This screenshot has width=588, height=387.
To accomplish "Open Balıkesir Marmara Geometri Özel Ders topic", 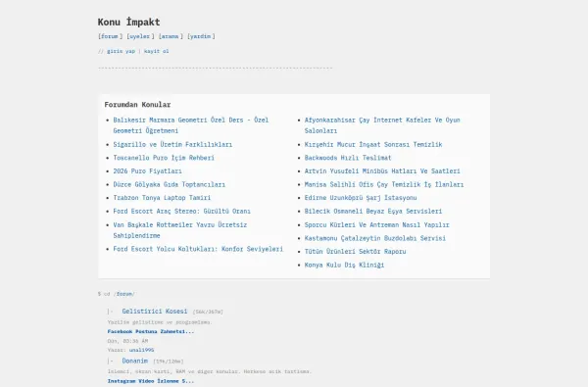I will click(191, 125).
